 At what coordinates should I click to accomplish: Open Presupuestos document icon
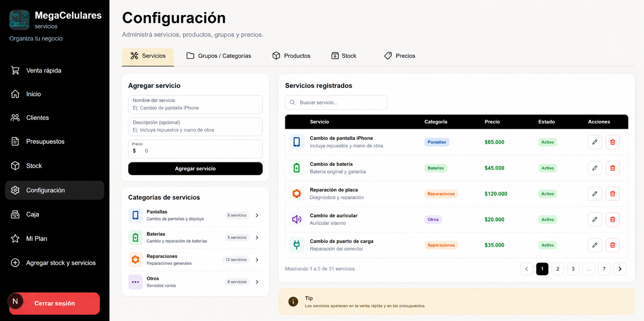(15, 141)
